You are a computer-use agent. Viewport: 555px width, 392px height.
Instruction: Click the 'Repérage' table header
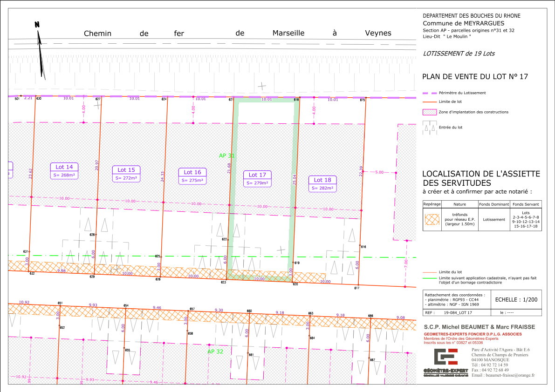click(x=432, y=204)
